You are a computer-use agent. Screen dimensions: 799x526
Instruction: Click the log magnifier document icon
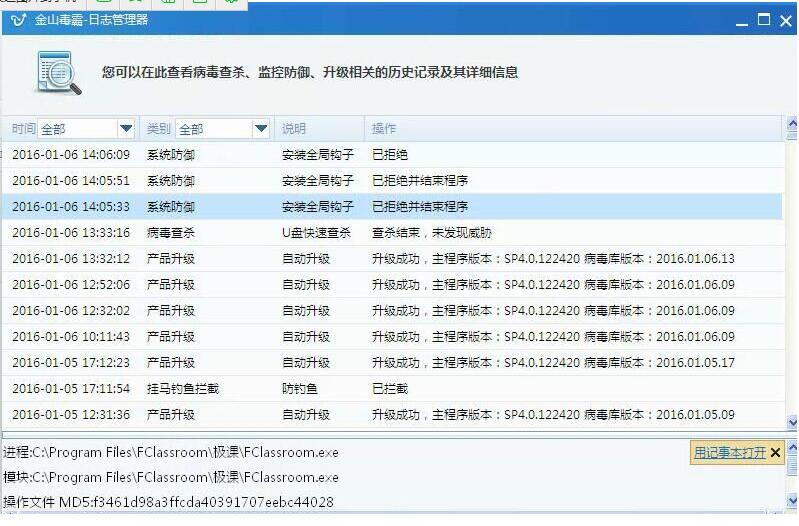pos(59,73)
